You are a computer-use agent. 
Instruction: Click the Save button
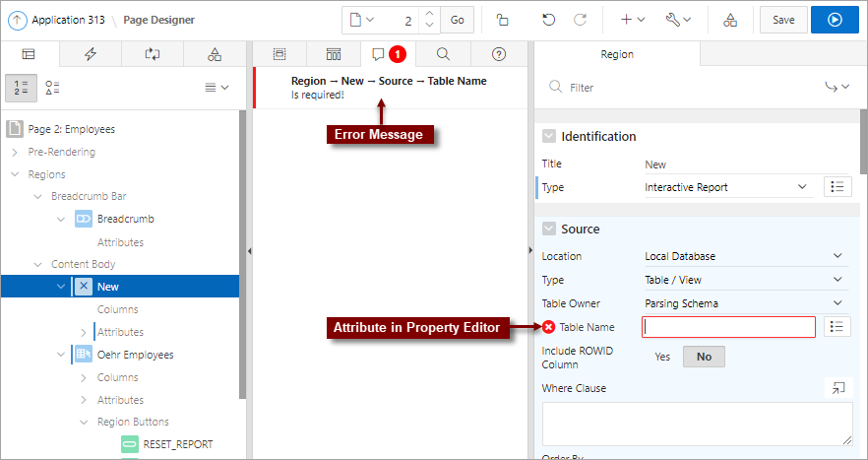[x=783, y=20]
